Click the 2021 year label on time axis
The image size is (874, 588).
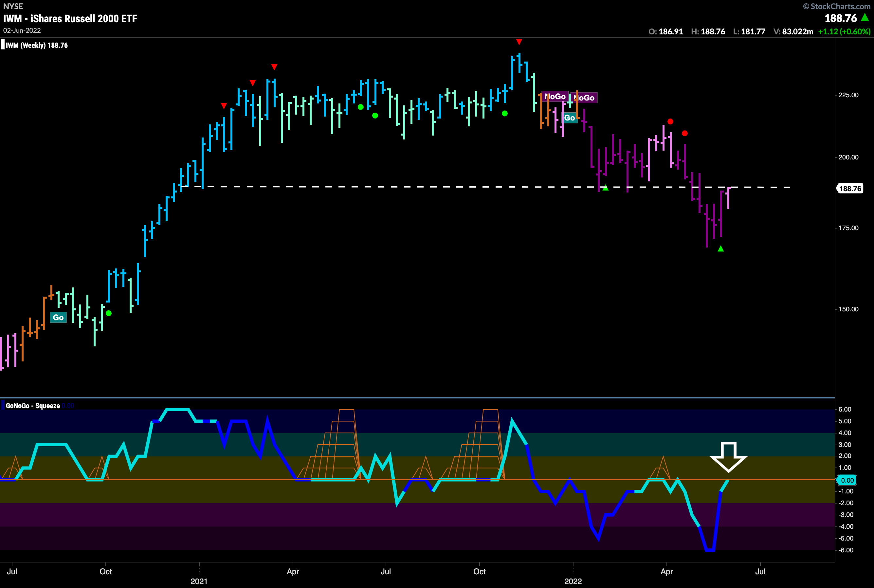199,581
